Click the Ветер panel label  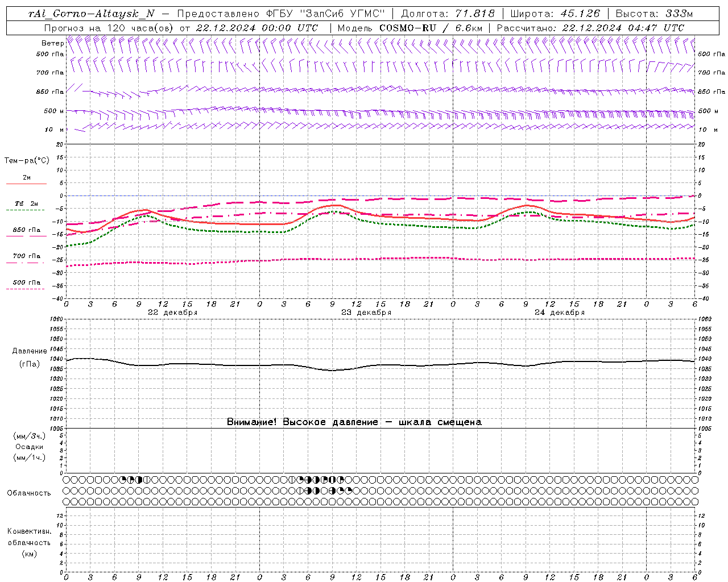53,43
